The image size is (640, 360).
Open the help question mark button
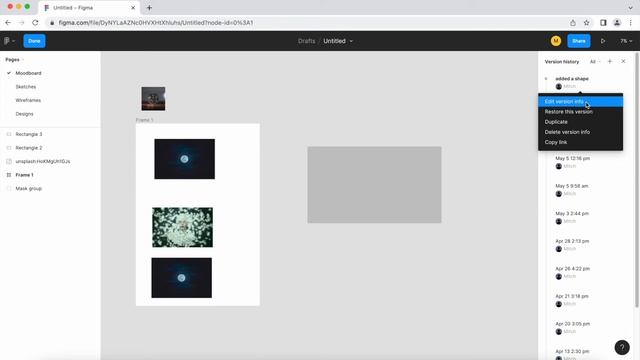tap(622, 347)
